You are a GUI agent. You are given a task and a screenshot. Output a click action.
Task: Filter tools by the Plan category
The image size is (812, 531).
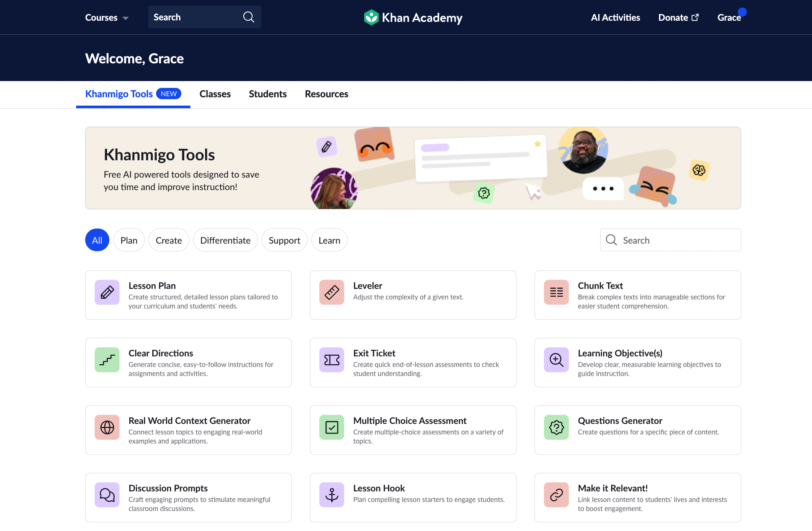pyautogui.click(x=129, y=240)
